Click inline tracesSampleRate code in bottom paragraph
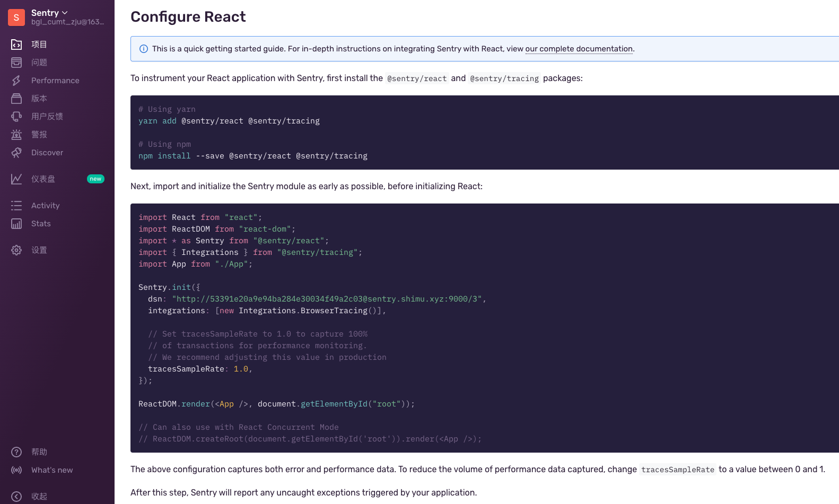Screen dimensions: 839x504 pos(678,470)
